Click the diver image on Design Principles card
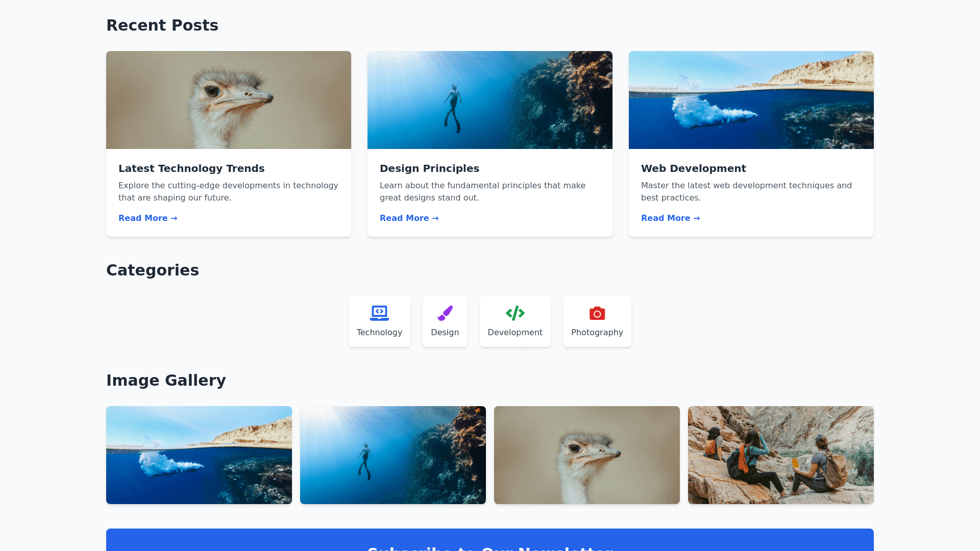This screenshot has width=980, height=551. 490,100
